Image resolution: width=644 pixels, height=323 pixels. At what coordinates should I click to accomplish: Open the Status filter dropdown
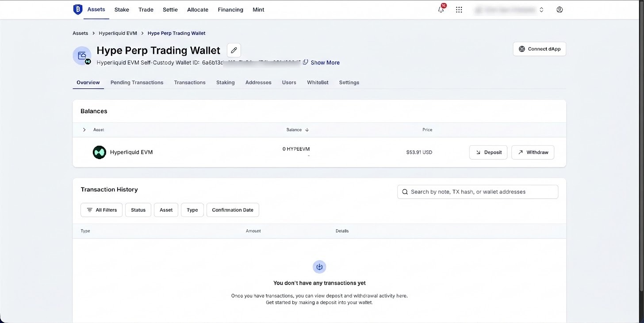[138, 210]
